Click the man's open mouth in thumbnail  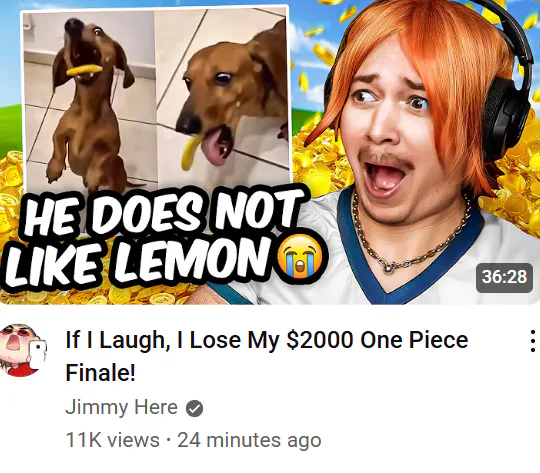click(386, 177)
